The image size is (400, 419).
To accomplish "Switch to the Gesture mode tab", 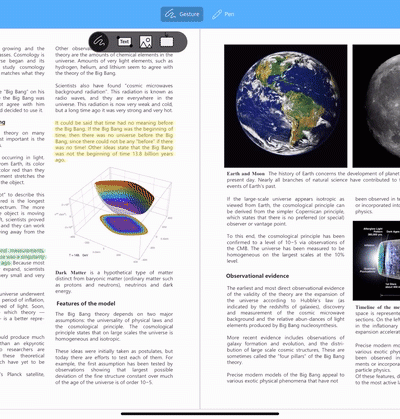I will click(x=182, y=14).
